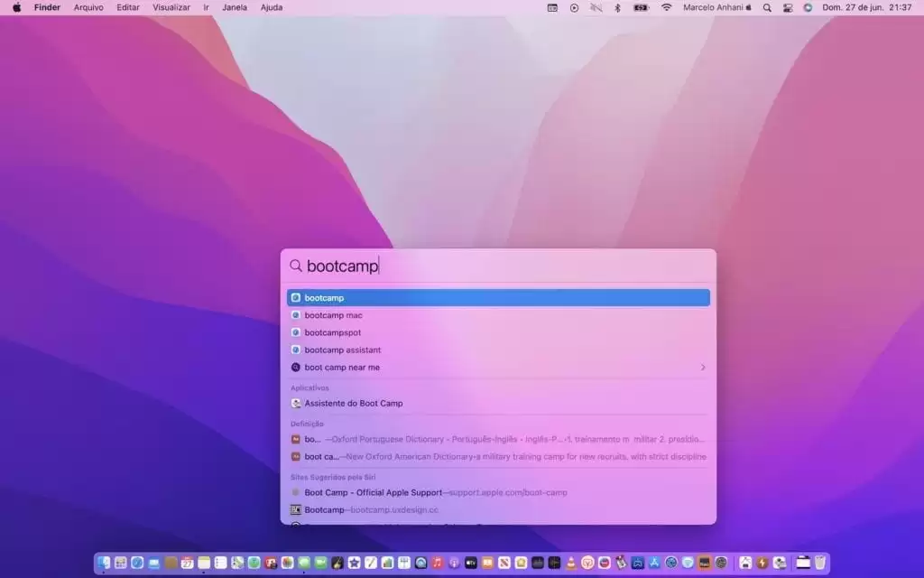Select 'bootcampspot' suggestion

pyautogui.click(x=498, y=332)
